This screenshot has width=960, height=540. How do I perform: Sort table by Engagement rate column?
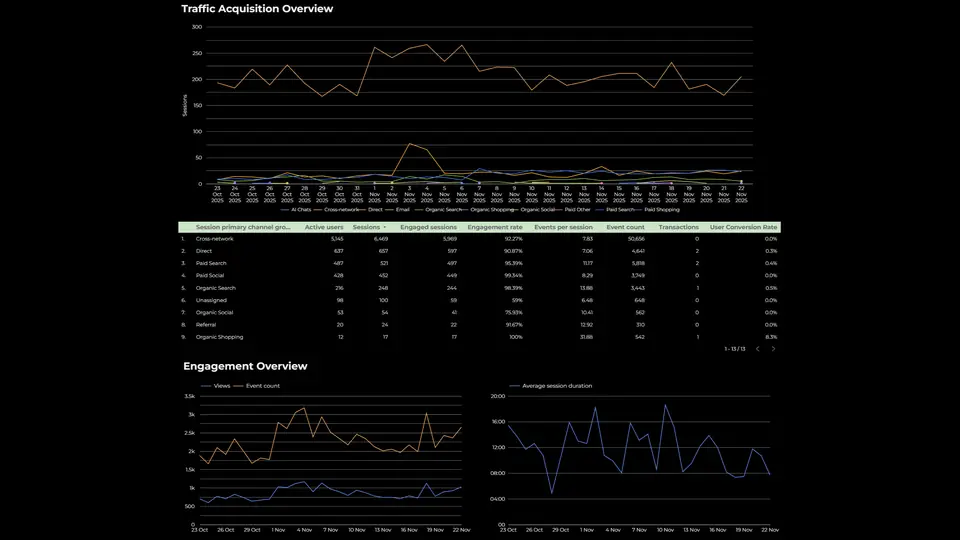tap(495, 227)
